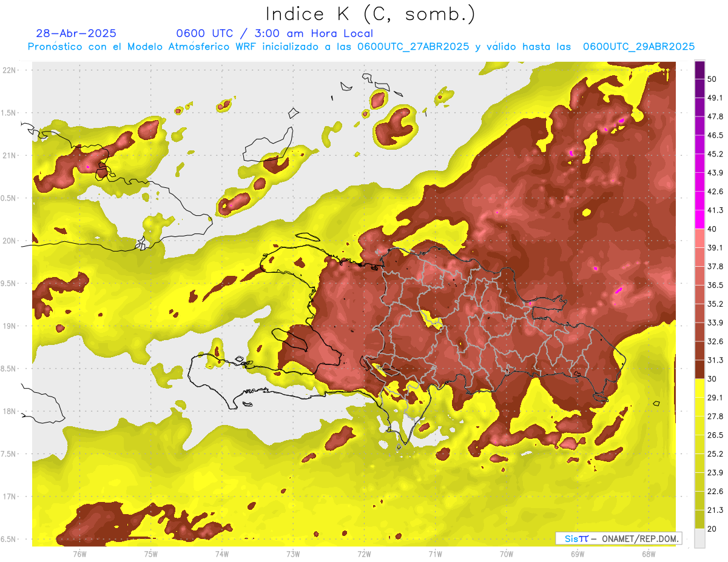The height and width of the screenshot is (562, 728).
Task: Click the "23.9" colorbar value
Action: coord(715,473)
